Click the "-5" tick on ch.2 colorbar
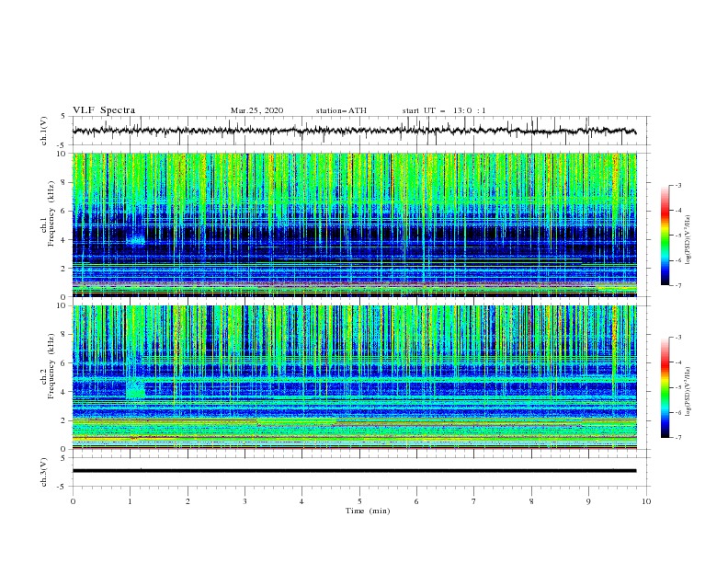Viewport: 728px width, 563px height. (x=677, y=387)
